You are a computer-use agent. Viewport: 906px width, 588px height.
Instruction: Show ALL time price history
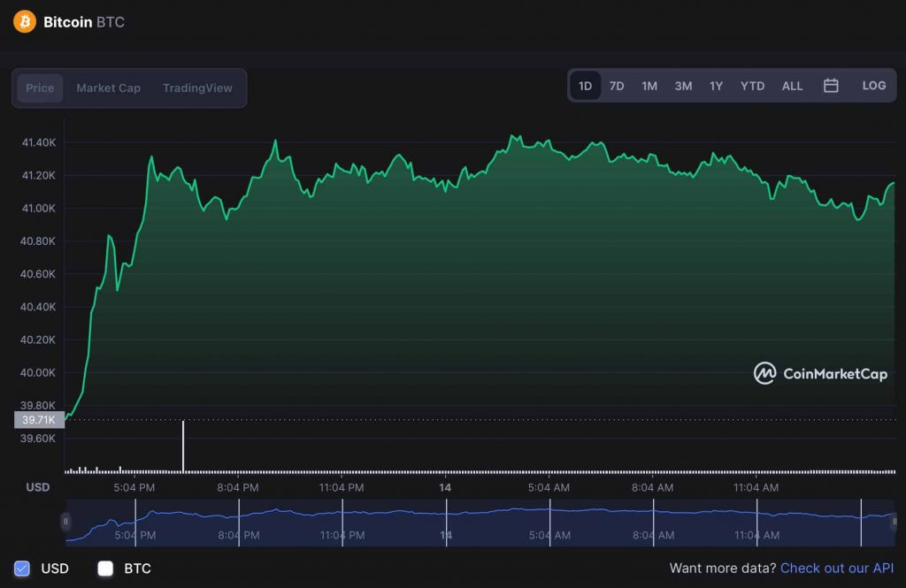coord(792,86)
